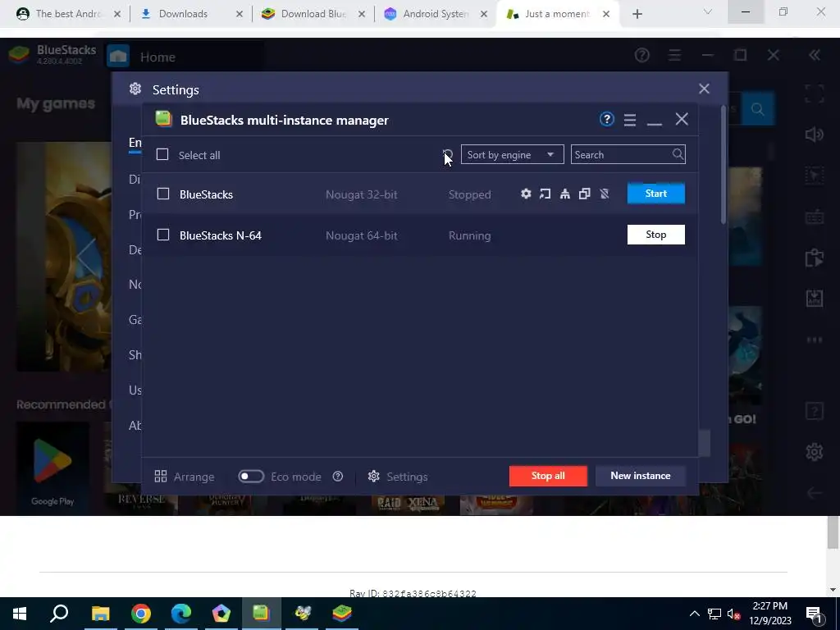Image resolution: width=840 pixels, height=630 pixels.
Task: Open instance settings gear in BlueStacks row
Action: coord(526,194)
